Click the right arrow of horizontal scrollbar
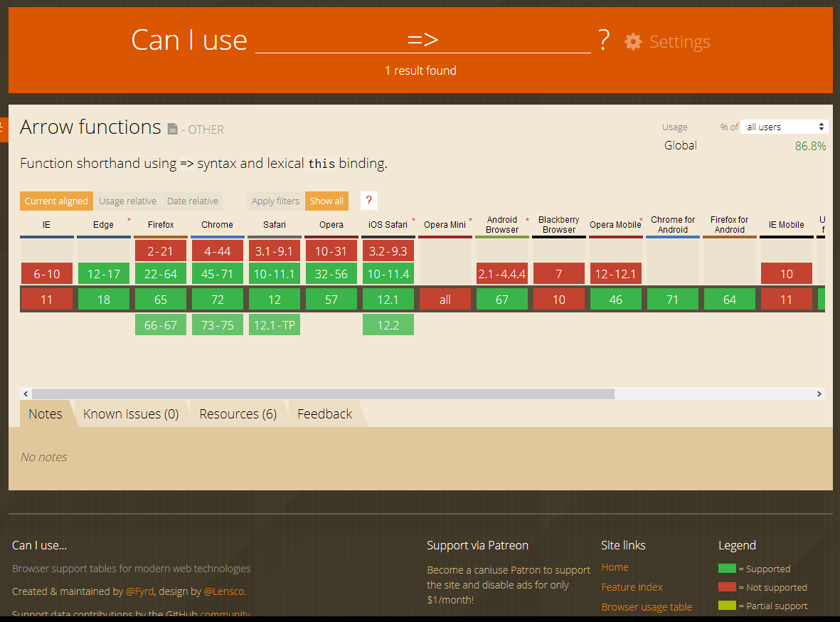 tap(819, 394)
